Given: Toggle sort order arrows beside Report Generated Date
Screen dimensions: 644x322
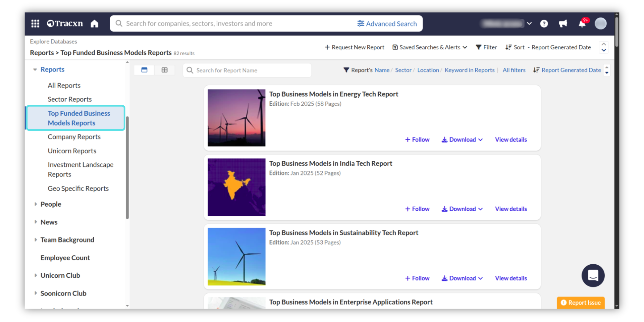Looking at the screenshot, I should coord(606,70).
